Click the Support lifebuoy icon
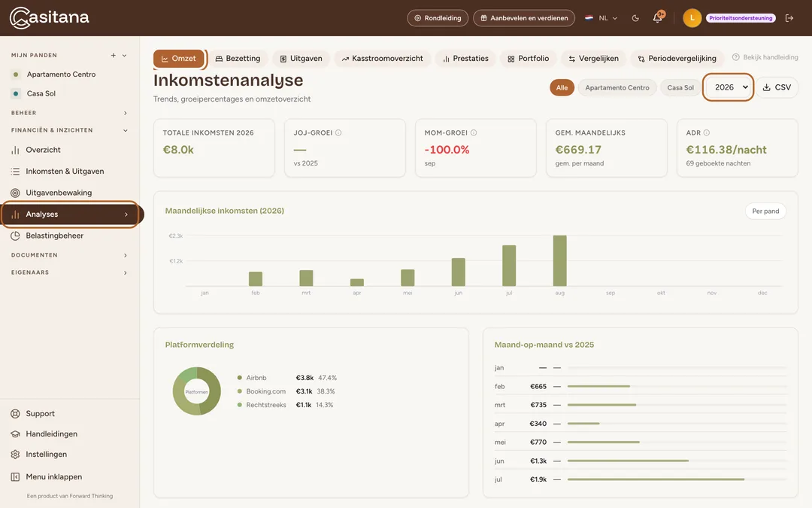 15,414
